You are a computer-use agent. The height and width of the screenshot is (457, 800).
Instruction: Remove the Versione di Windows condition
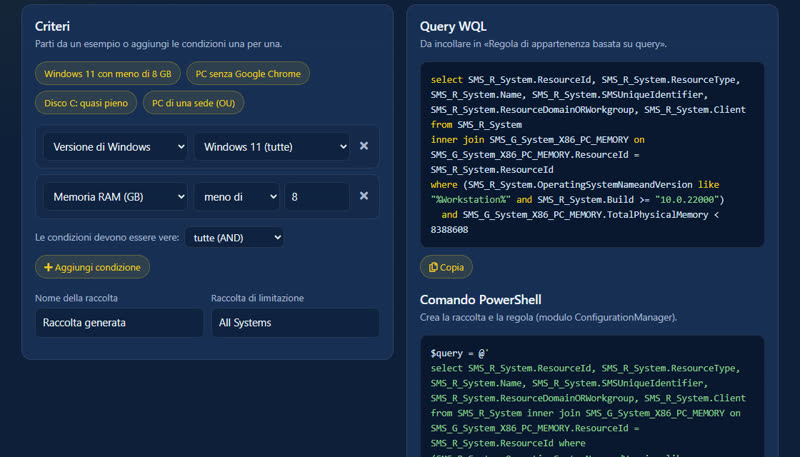coord(364,146)
